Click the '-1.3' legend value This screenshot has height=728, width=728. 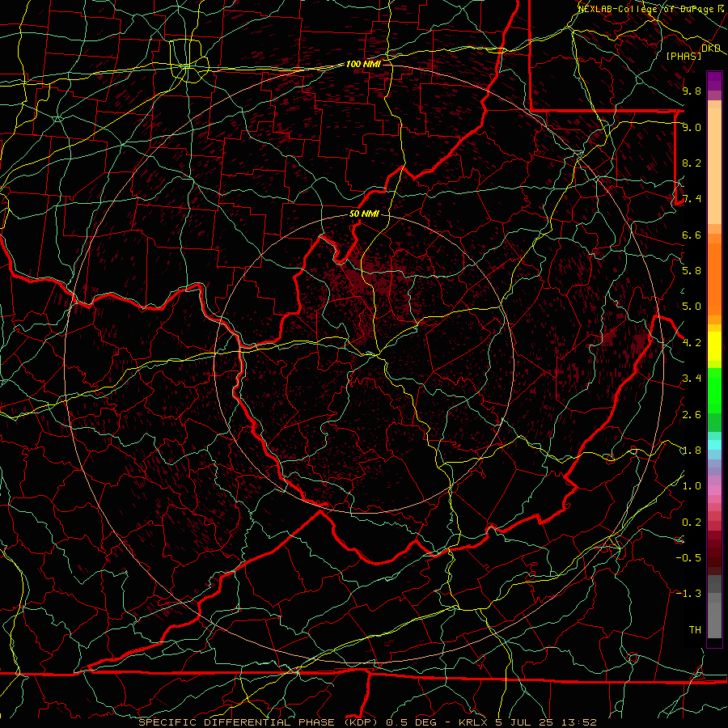(688, 595)
